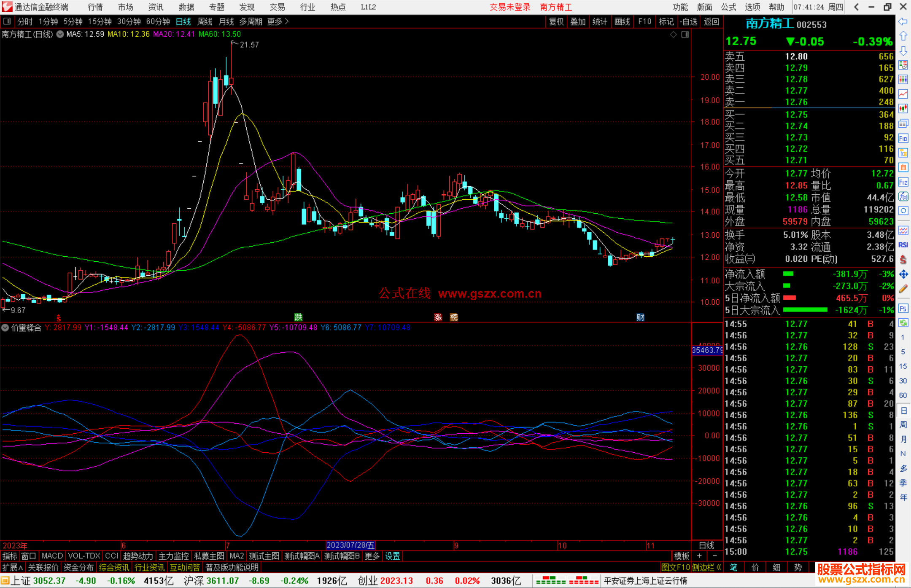Open the f(x) formula sidebar icon
Viewport: 911px width, 588px height.
click(x=903, y=196)
